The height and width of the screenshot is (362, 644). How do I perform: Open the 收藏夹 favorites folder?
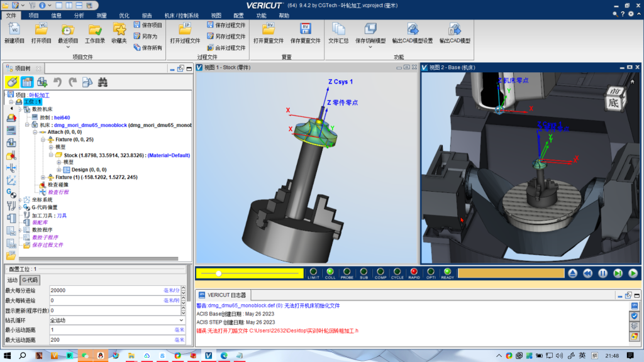[x=119, y=33]
